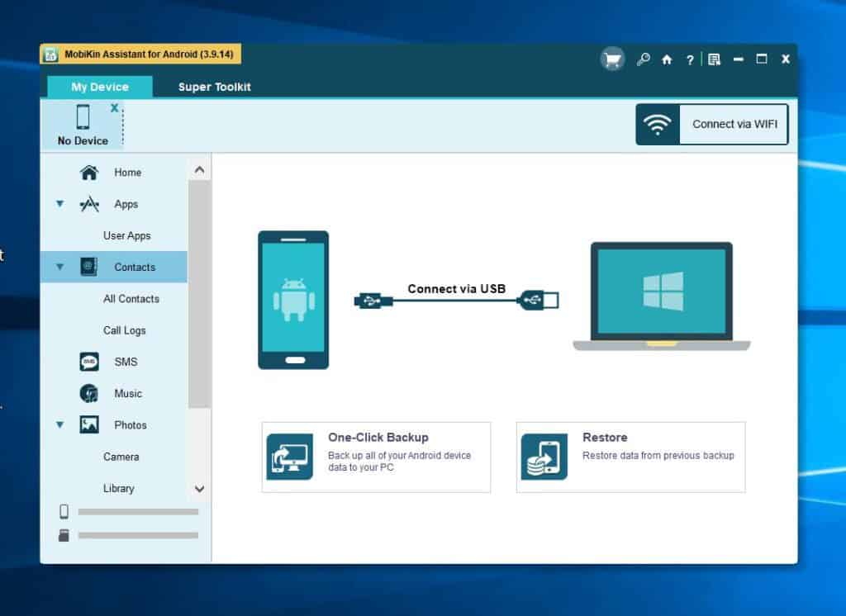Click the SD card storage usage bar
Screen dimensions: 846x616
pyautogui.click(x=138, y=536)
